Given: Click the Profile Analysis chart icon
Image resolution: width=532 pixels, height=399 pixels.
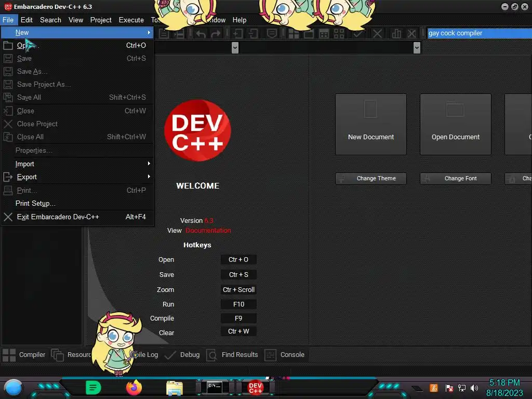Looking at the screenshot, I should tap(396, 34).
